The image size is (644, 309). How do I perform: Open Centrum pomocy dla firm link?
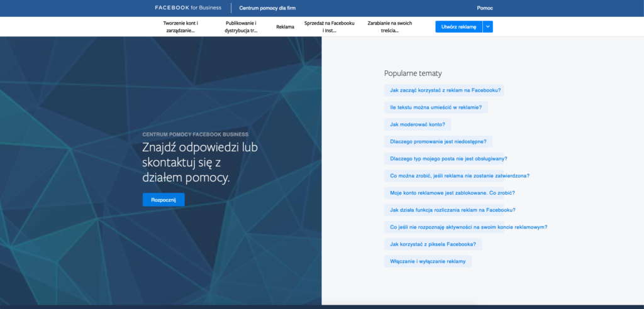[267, 8]
